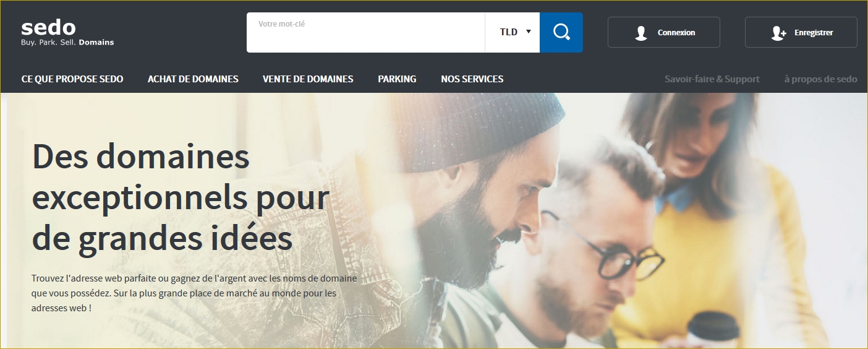Click the magnifying glass search icon
Image resolution: width=868 pixels, height=349 pixels.
[x=561, y=32]
